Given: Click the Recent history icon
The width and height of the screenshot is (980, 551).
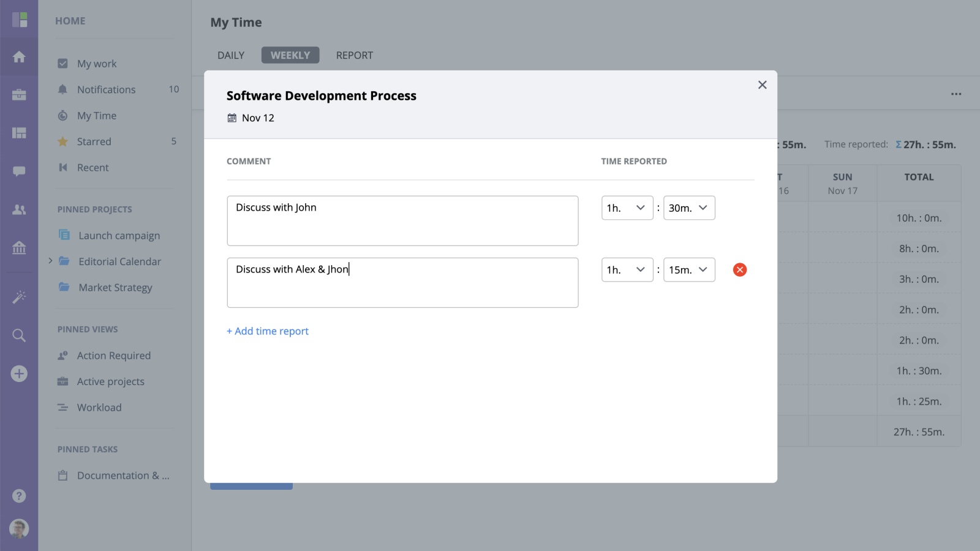Looking at the screenshot, I should (x=62, y=167).
